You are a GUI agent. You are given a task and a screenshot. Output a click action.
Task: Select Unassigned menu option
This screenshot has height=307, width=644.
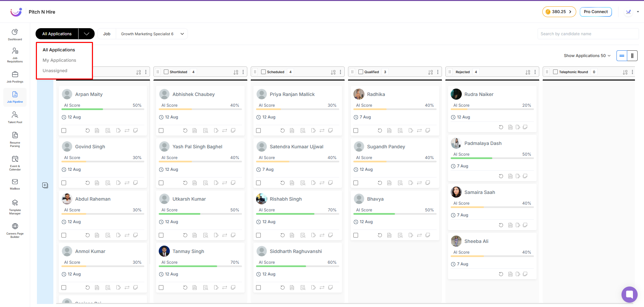coord(55,71)
